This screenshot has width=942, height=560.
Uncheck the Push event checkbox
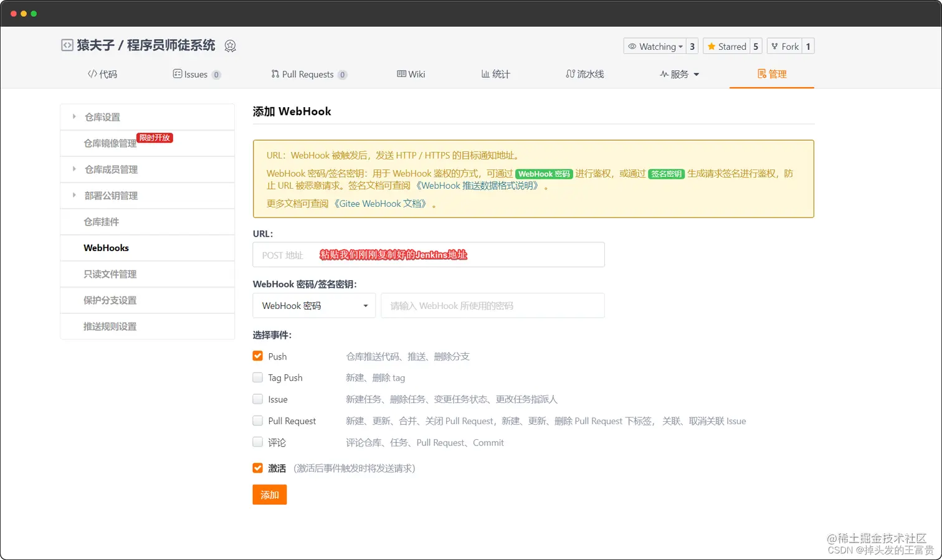point(257,356)
